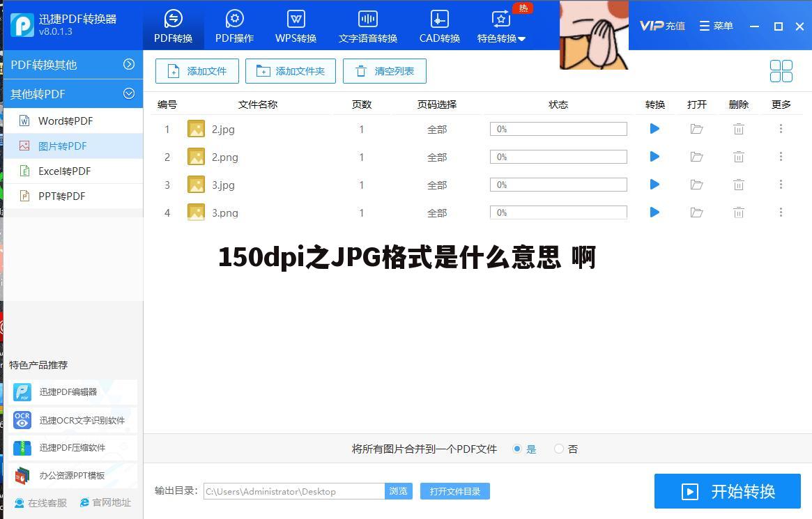Delete 3.jpg using trash icon
The width and height of the screenshot is (812, 519).
click(x=738, y=185)
